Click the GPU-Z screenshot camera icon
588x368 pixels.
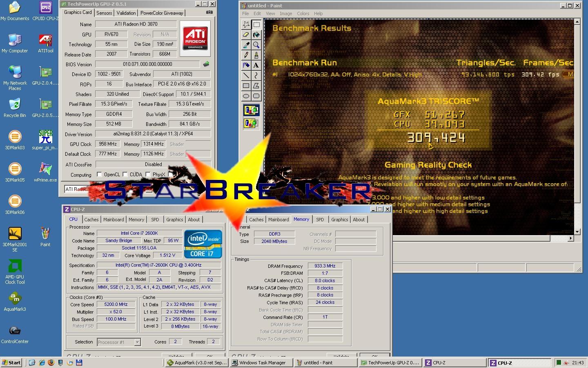pos(209,12)
